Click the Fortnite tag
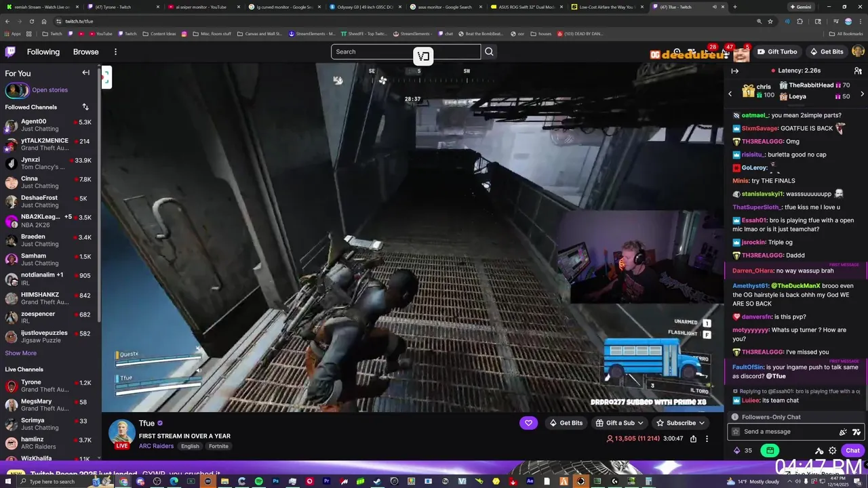Screen dimensions: 868x488 tap(218, 446)
